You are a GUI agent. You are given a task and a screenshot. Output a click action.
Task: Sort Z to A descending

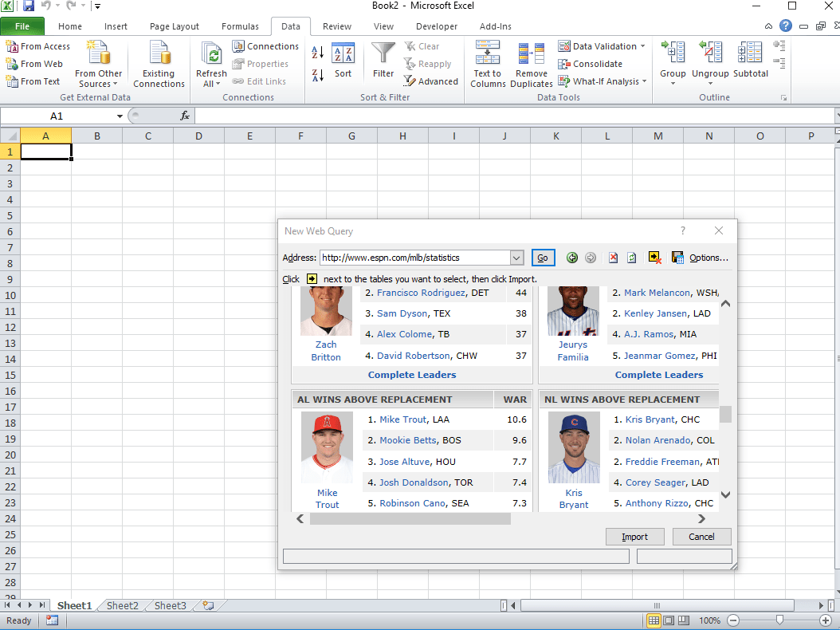[x=318, y=76]
